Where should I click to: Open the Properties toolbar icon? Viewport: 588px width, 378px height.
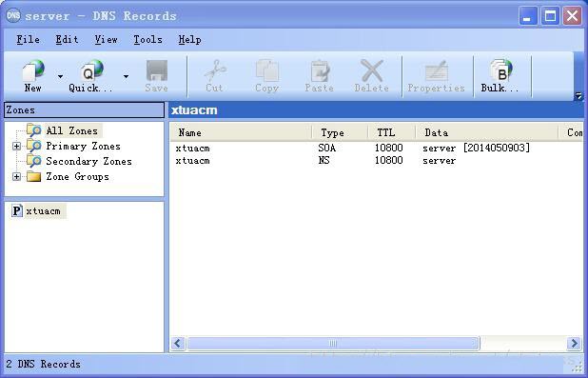(x=437, y=70)
